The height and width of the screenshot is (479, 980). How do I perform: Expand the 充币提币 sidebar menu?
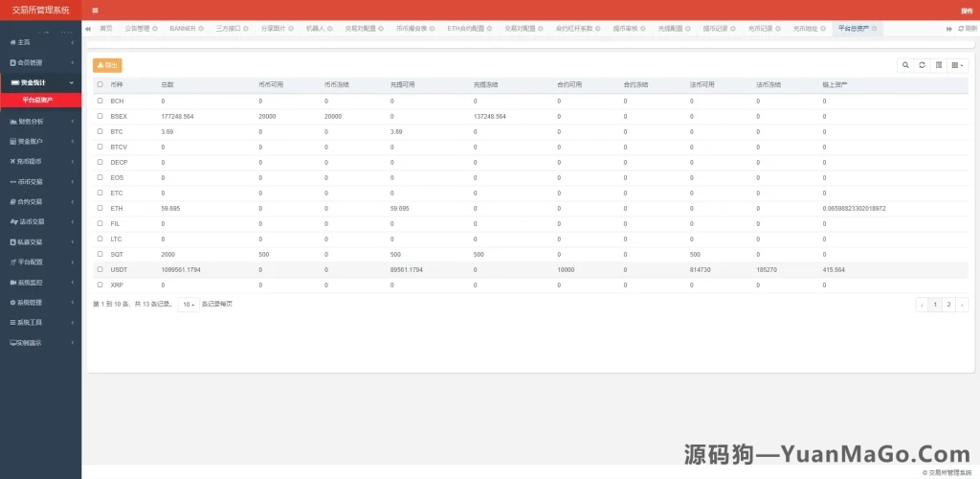coord(40,161)
